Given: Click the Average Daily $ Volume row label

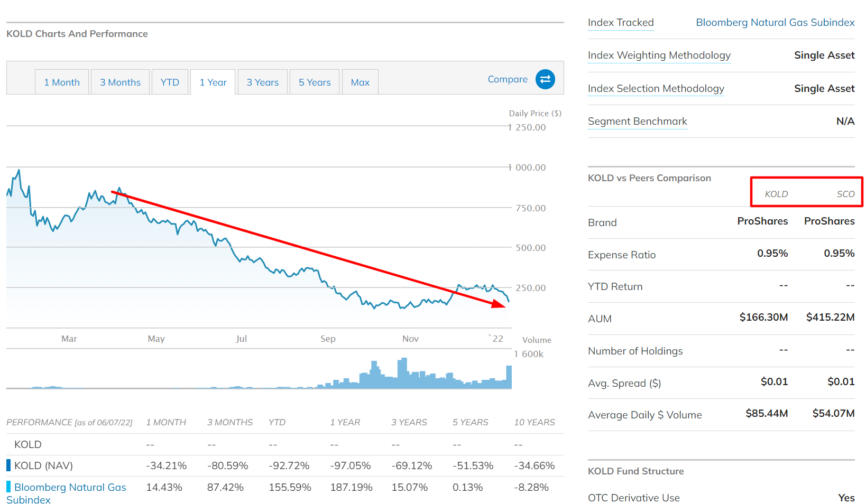Looking at the screenshot, I should (x=645, y=415).
